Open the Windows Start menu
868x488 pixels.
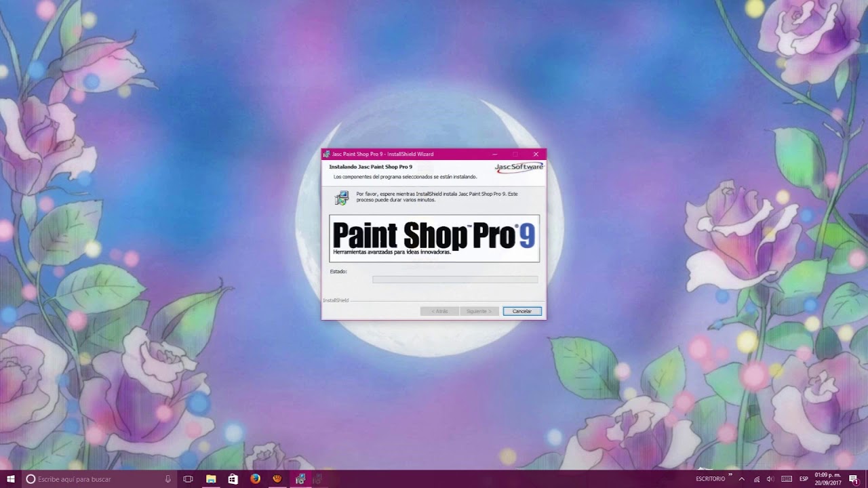(11, 479)
